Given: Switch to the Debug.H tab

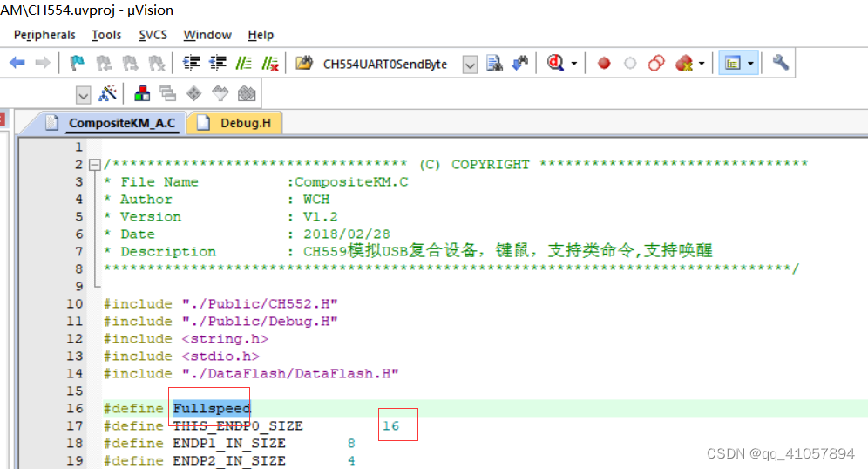Looking at the screenshot, I should [236, 123].
